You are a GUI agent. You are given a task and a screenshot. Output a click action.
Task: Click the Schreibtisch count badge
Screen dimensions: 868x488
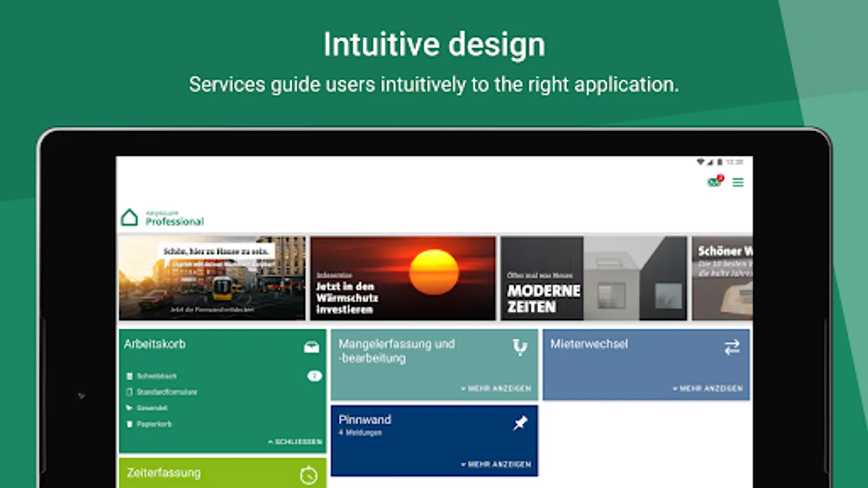pos(315,376)
